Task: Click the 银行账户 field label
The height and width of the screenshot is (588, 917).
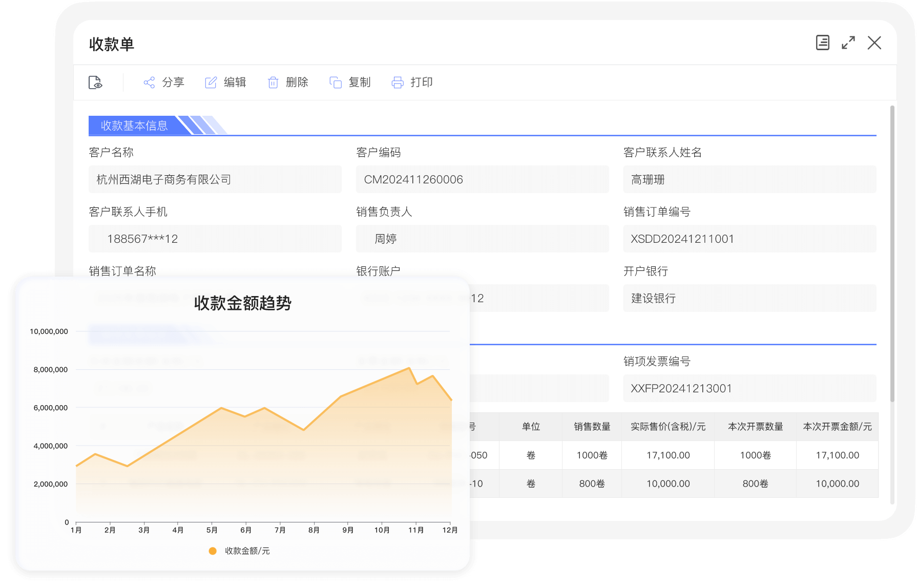Action: pyautogui.click(x=378, y=271)
